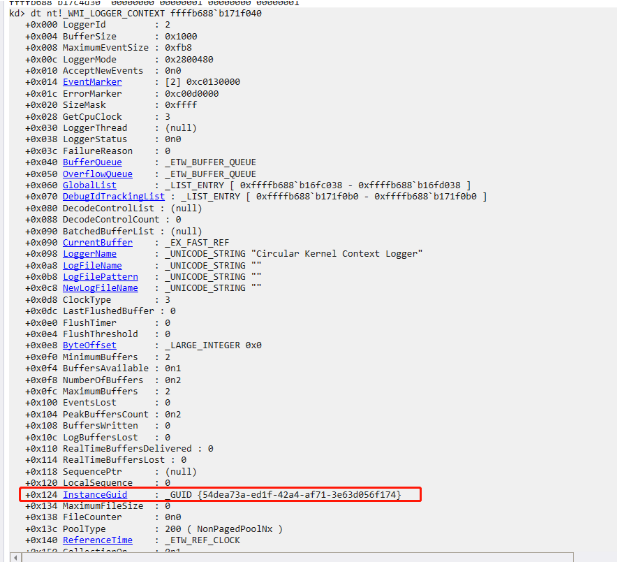The image size is (617, 566).
Task: Open the LogFileName field link
Action: [92, 265]
